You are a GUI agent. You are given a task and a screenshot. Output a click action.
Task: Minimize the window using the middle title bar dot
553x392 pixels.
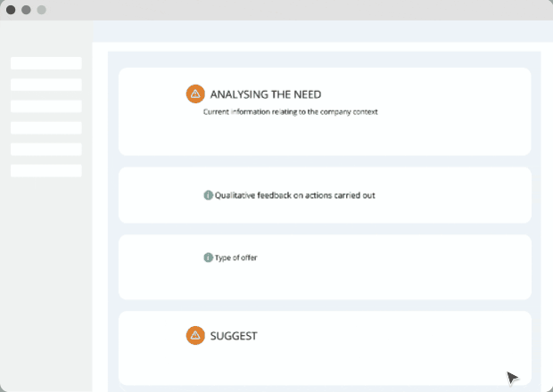[x=26, y=10]
